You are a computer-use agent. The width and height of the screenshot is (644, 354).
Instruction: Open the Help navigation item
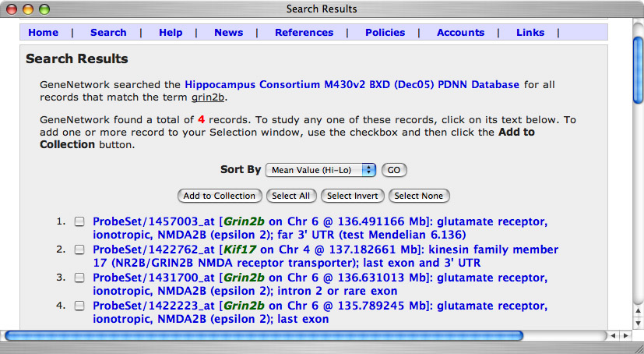click(171, 33)
